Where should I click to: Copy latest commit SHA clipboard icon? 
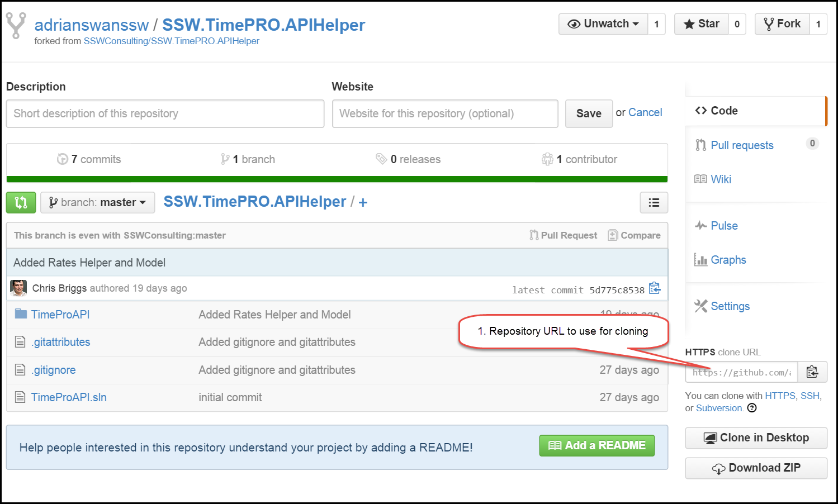pyautogui.click(x=655, y=288)
